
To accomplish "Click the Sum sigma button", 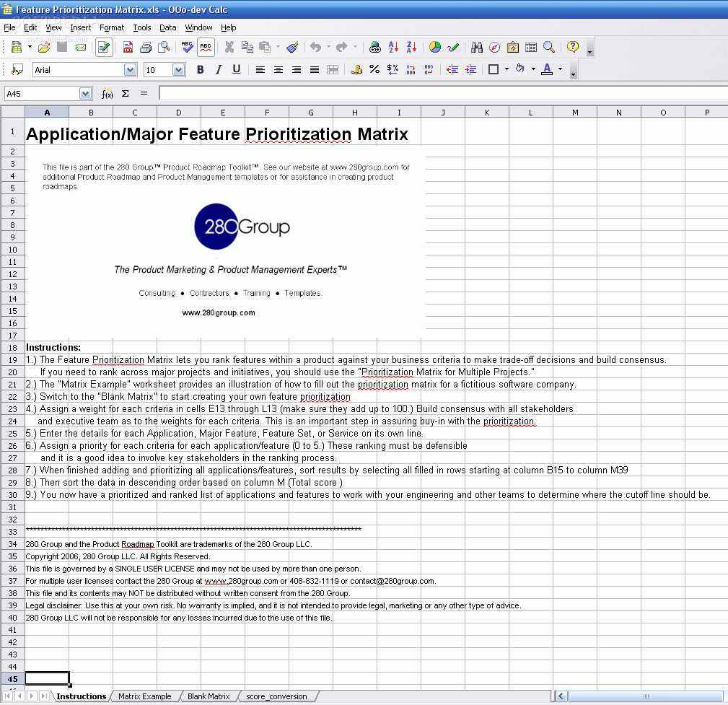I will coord(126,94).
